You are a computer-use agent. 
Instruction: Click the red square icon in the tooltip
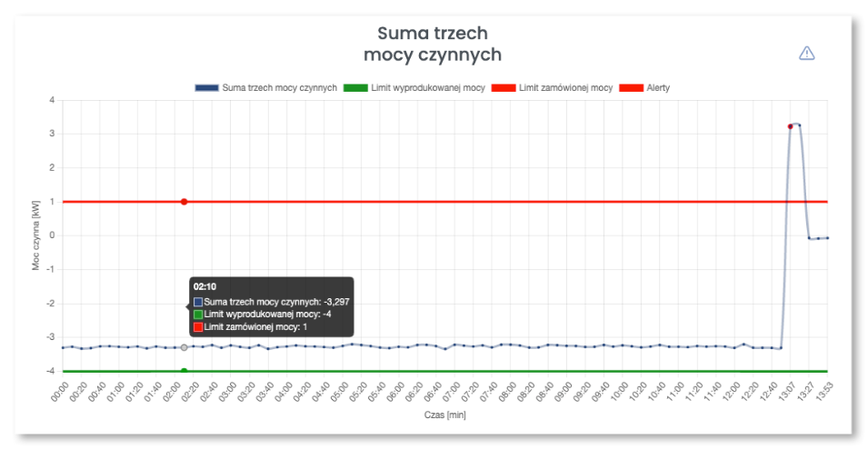[198, 326]
